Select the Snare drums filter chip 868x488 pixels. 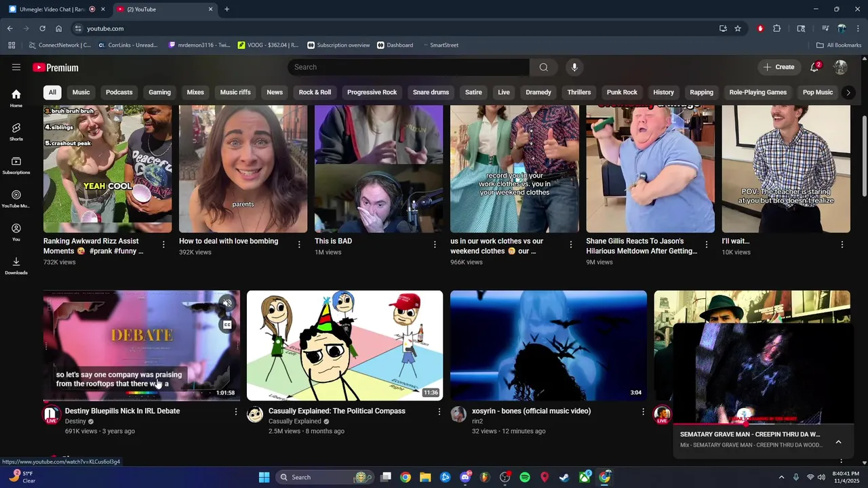pyautogui.click(x=431, y=92)
